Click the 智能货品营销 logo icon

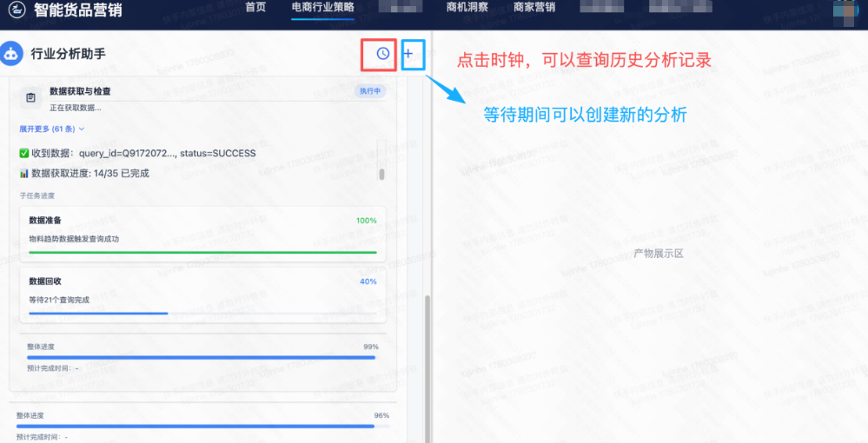pos(17,10)
